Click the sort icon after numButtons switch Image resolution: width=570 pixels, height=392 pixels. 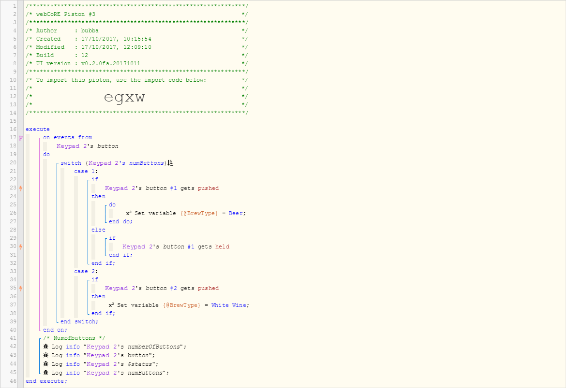(x=170, y=163)
